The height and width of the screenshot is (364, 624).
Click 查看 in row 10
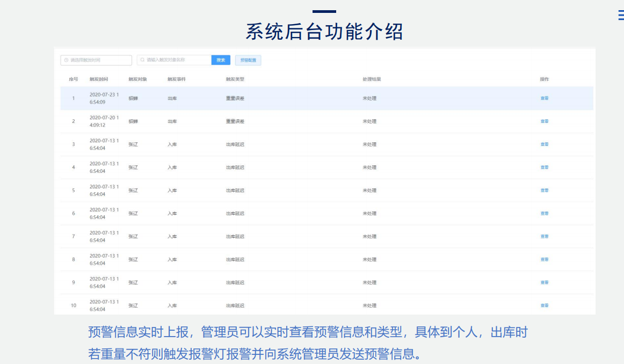pyautogui.click(x=545, y=305)
